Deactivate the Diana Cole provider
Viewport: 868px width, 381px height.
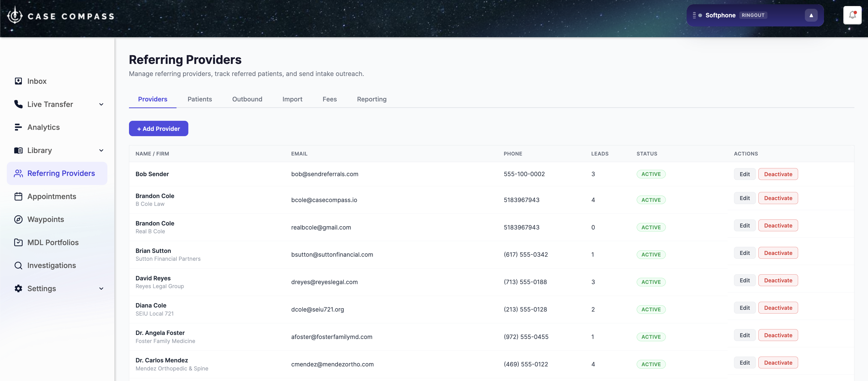coord(778,308)
